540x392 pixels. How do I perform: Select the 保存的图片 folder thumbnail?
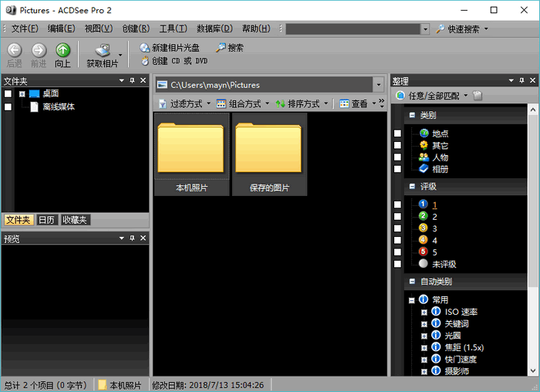(x=269, y=154)
